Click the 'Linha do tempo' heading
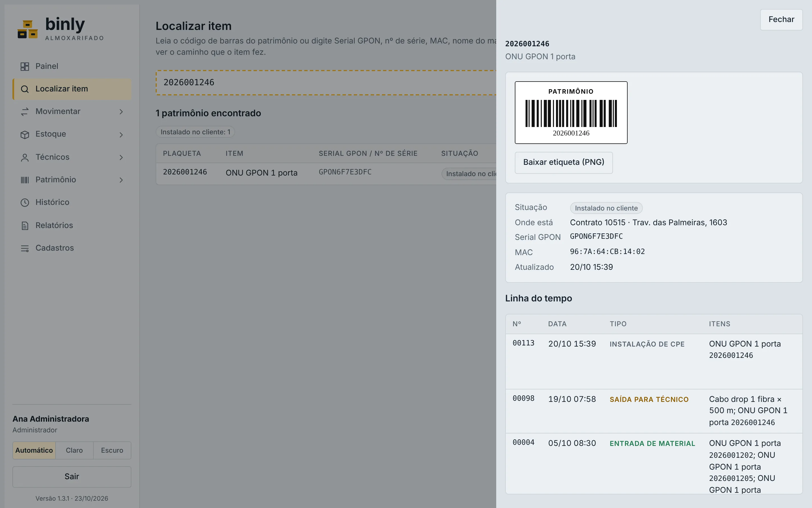 tap(539, 299)
